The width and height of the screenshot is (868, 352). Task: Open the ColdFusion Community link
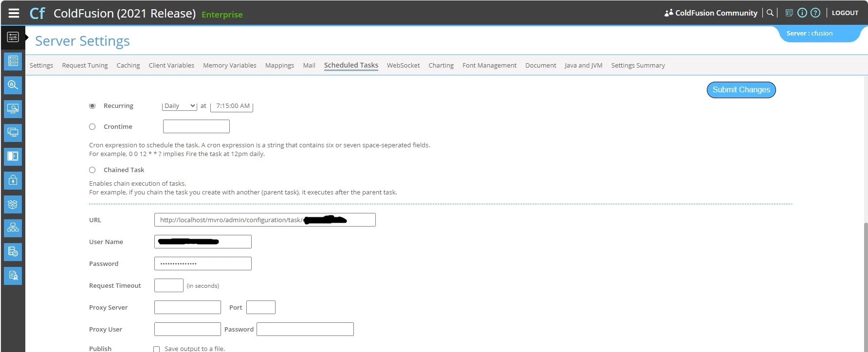tap(716, 13)
